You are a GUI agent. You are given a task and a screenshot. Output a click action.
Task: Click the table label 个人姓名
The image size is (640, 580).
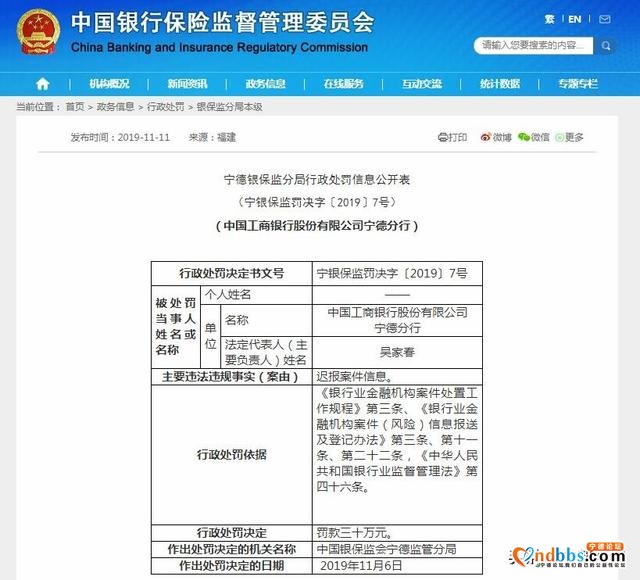click(x=228, y=295)
